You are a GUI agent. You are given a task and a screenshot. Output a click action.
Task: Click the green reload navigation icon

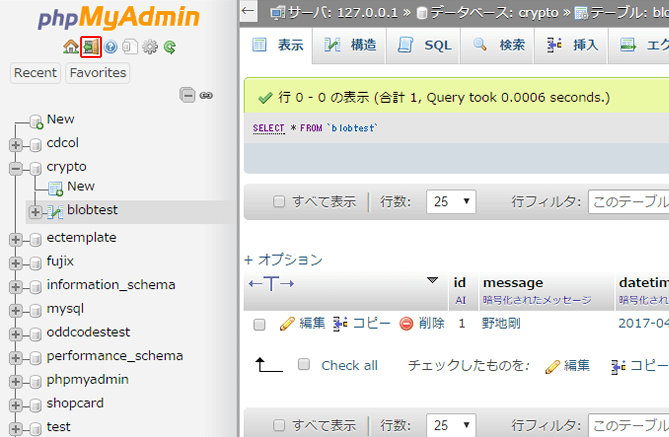tap(170, 47)
